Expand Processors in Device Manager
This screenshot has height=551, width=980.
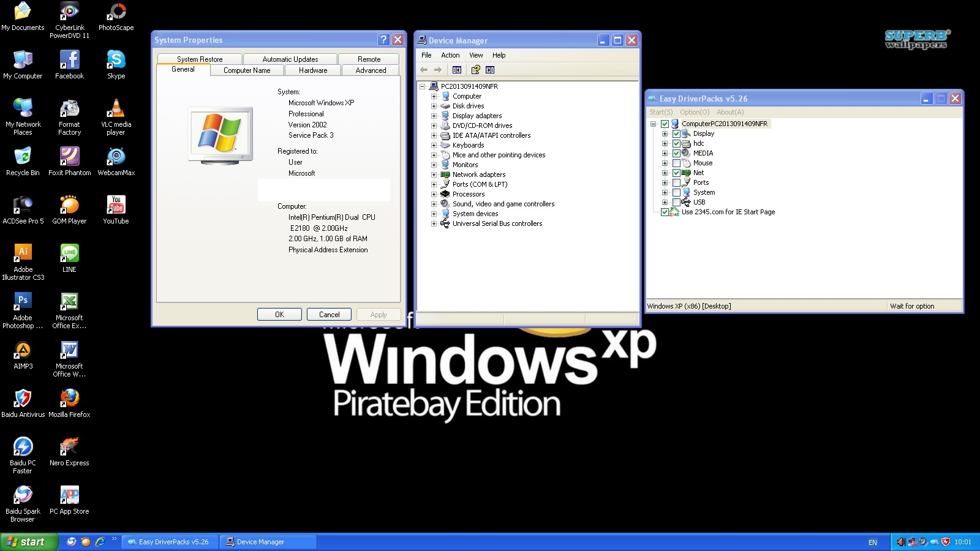tap(434, 194)
